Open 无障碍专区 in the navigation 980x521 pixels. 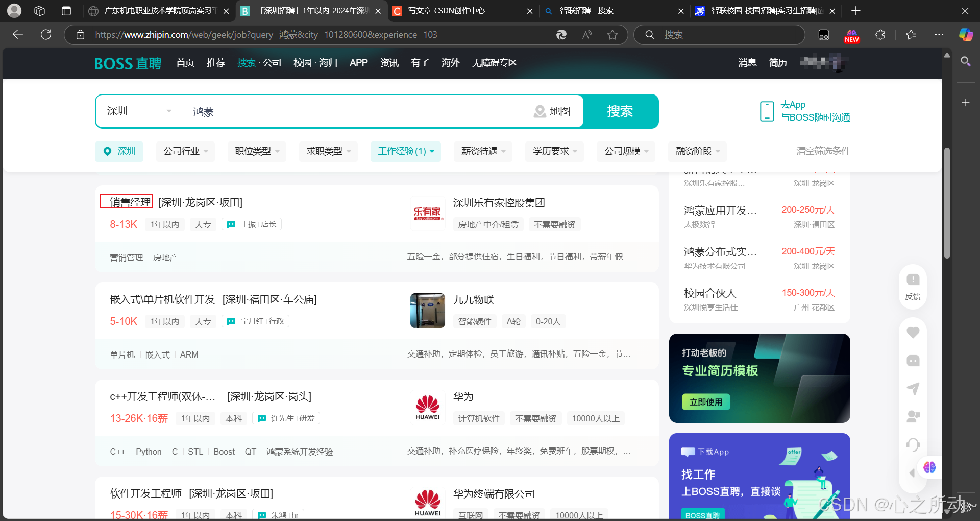494,63
